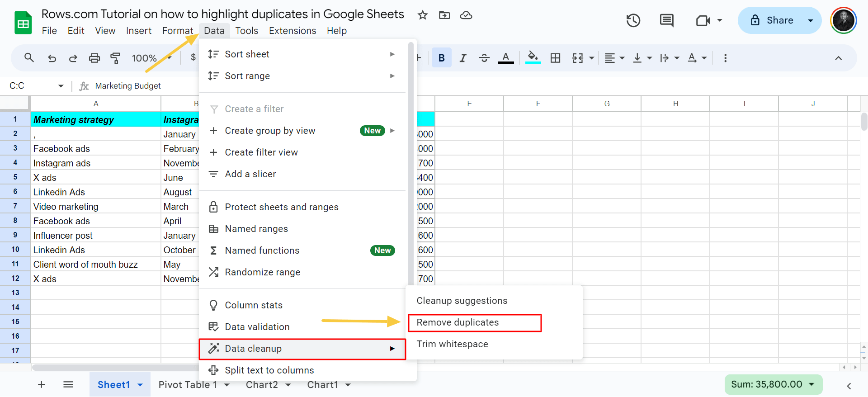Open the borders tool

point(555,58)
